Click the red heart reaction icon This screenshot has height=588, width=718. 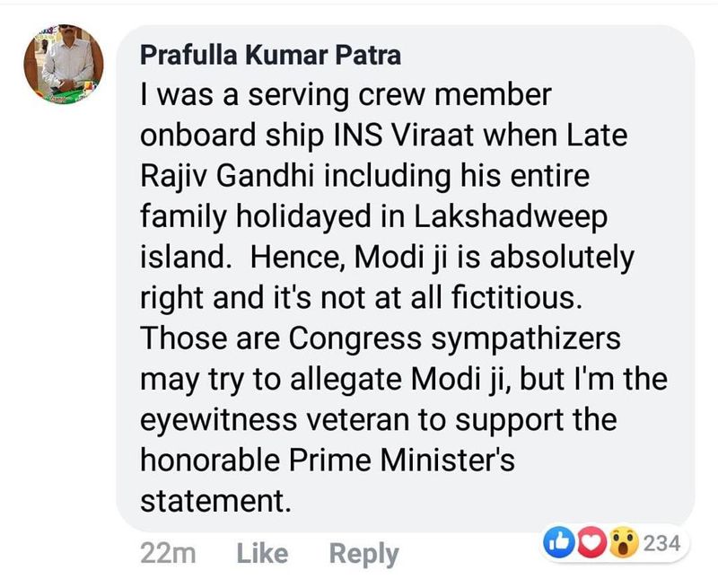click(587, 542)
